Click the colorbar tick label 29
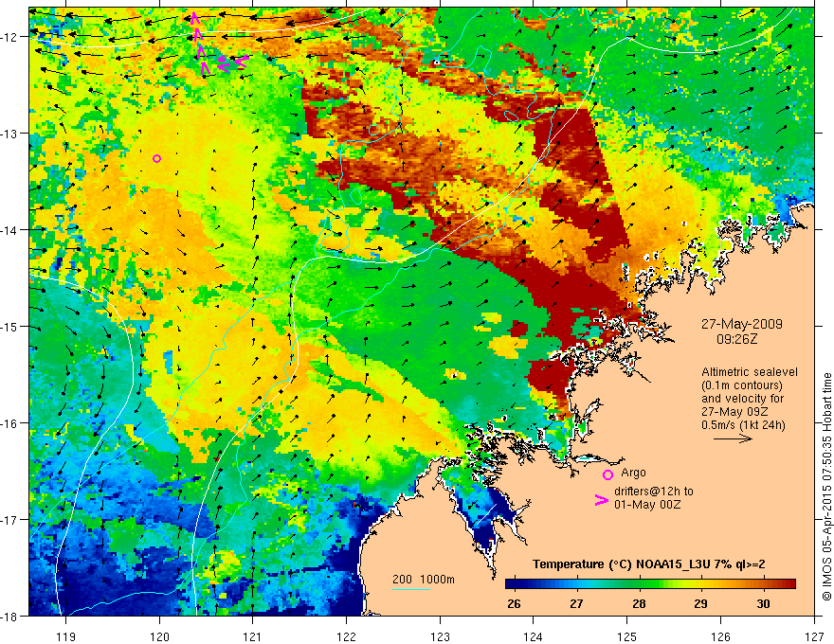834x644 pixels. 701,603
